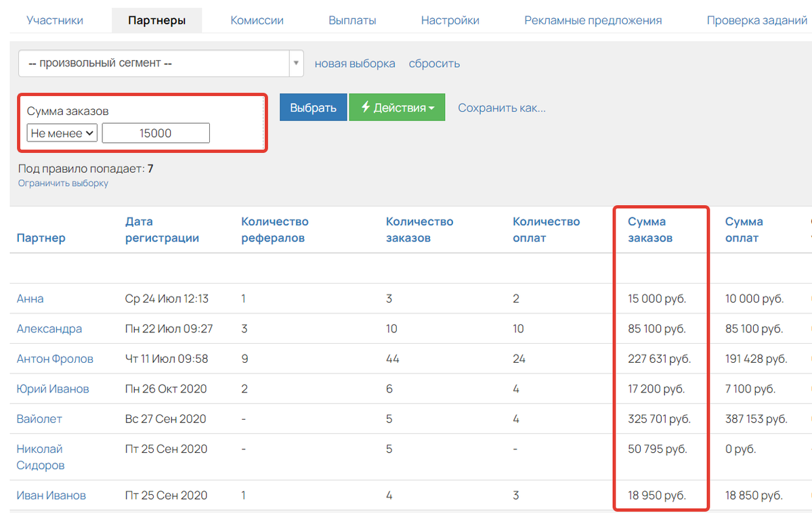
Task: Click the blue Выбрать button
Action: [x=314, y=107]
